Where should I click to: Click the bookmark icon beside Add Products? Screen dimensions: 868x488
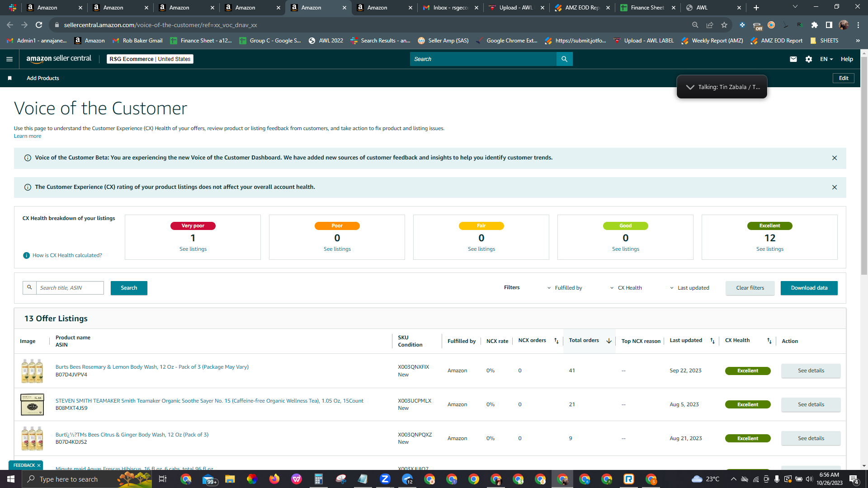point(9,78)
